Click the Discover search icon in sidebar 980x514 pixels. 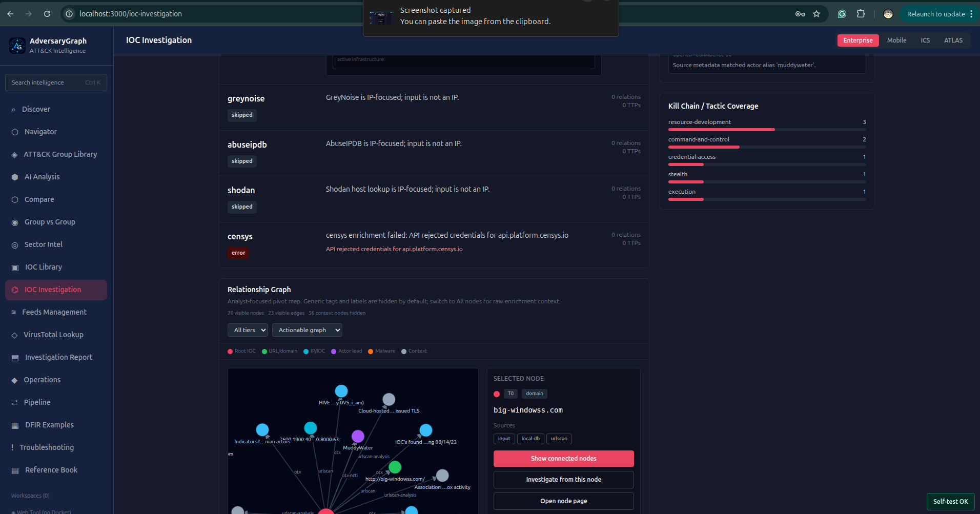(13, 110)
